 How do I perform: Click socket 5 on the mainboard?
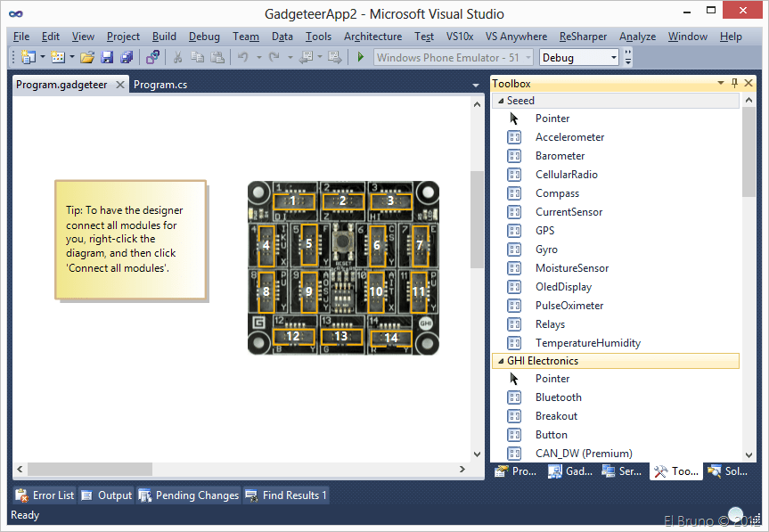pyautogui.click(x=308, y=243)
